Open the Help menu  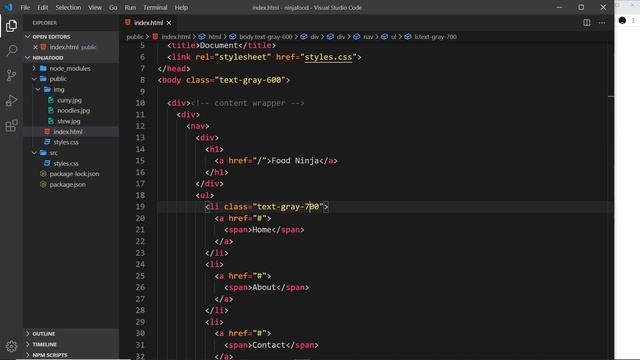(181, 7)
